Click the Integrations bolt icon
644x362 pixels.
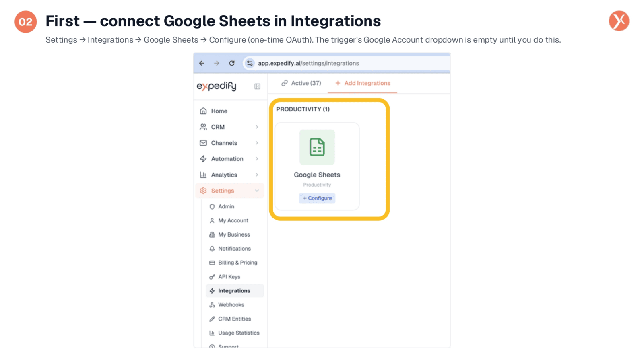(x=212, y=291)
